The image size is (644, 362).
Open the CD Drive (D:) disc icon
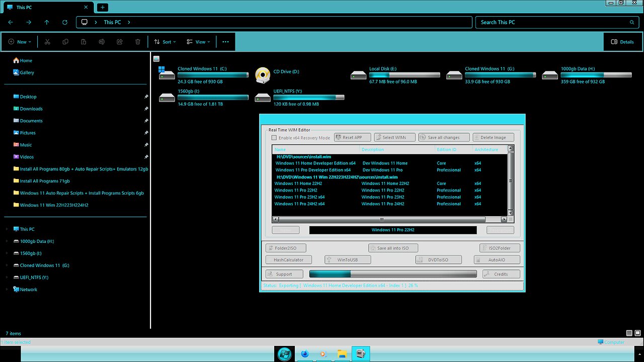coord(263,75)
